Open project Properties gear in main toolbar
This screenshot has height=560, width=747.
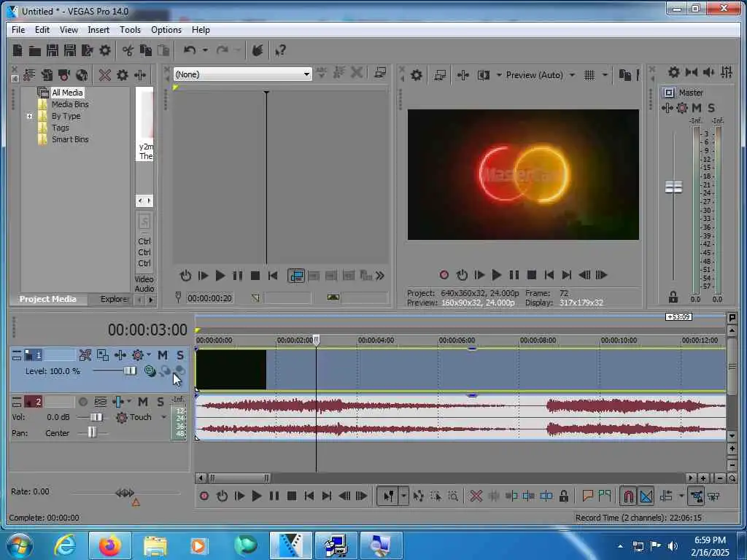coord(105,50)
